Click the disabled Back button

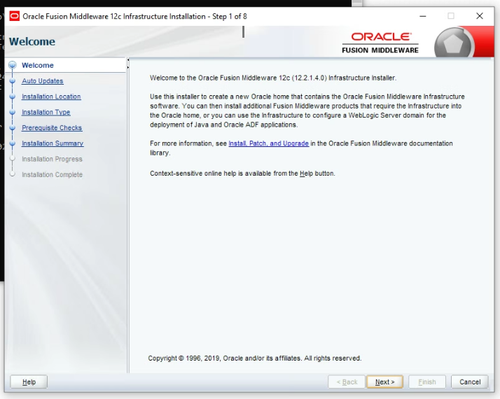(347, 382)
